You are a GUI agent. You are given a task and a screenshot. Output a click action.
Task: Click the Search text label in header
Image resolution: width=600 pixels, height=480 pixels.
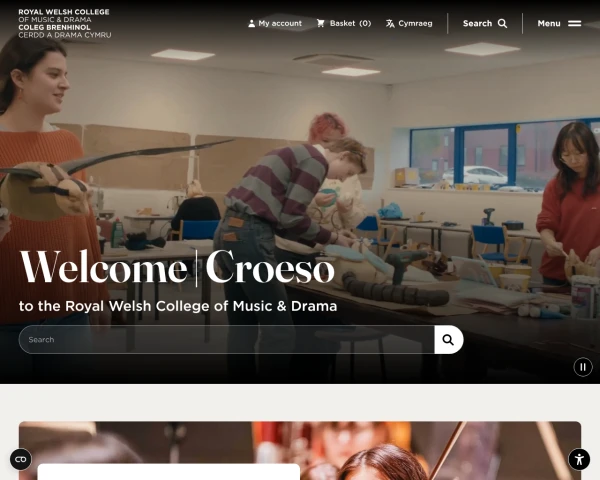(x=477, y=24)
